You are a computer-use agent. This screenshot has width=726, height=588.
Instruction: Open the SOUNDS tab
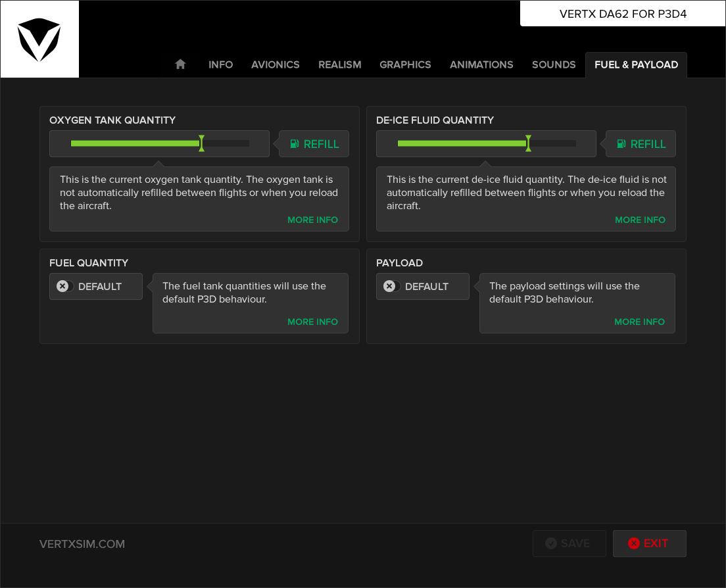[553, 65]
